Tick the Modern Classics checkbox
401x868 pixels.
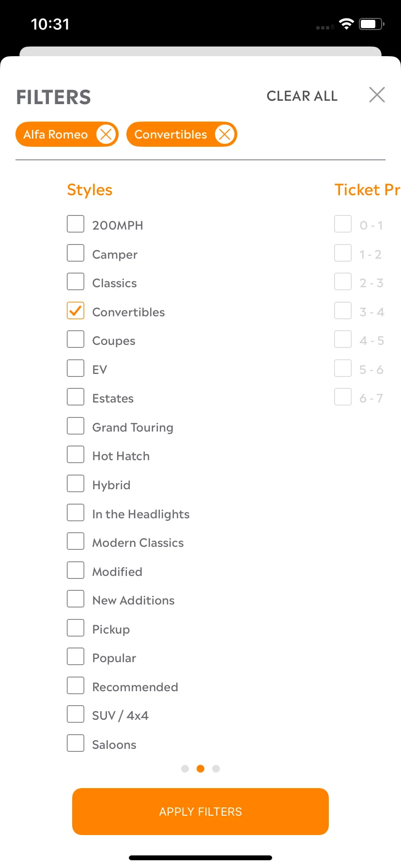(x=76, y=542)
